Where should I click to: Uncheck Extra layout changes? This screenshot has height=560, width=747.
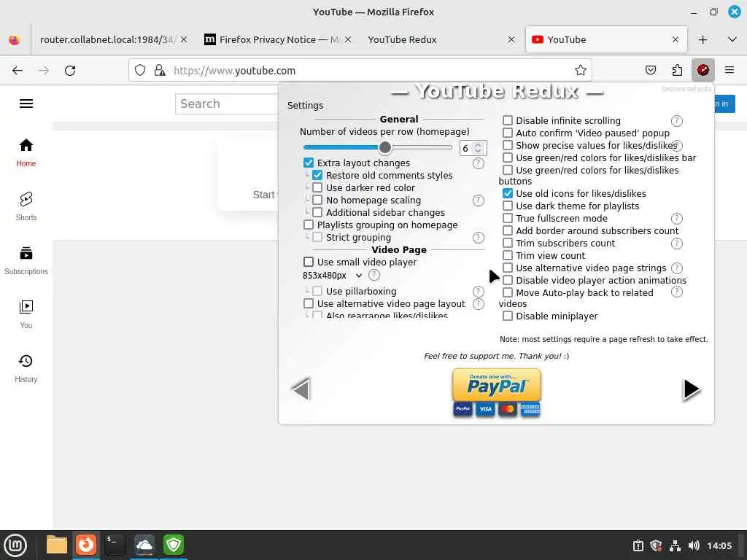(309, 163)
